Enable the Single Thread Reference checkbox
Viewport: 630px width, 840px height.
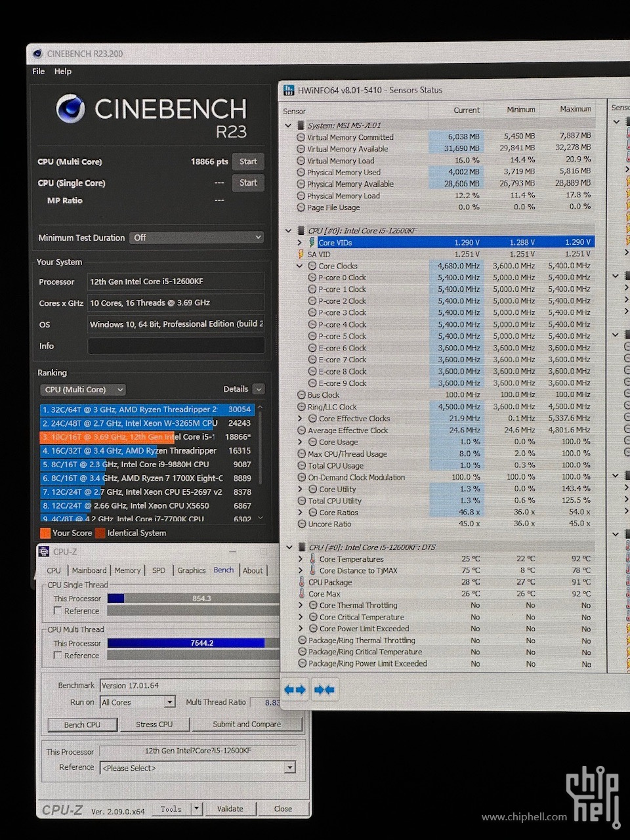(58, 610)
